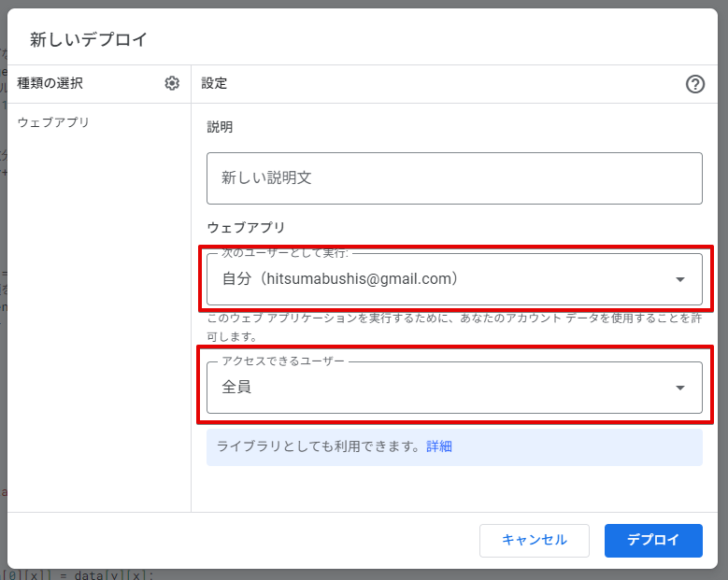Focus the 新しい説明文 description field
728x580 pixels.
click(x=453, y=177)
